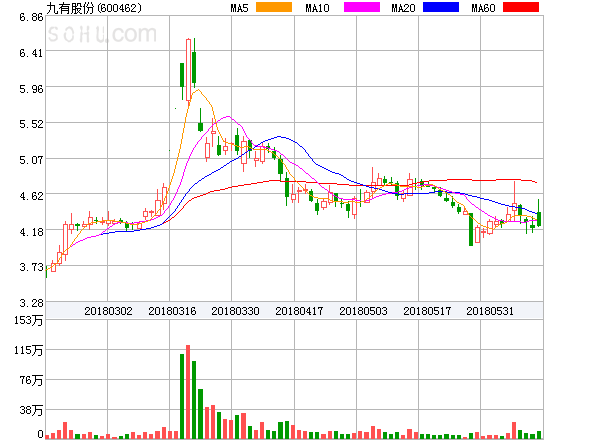
Task: Click the tallest red candlestick at the peak
Action: point(188,70)
